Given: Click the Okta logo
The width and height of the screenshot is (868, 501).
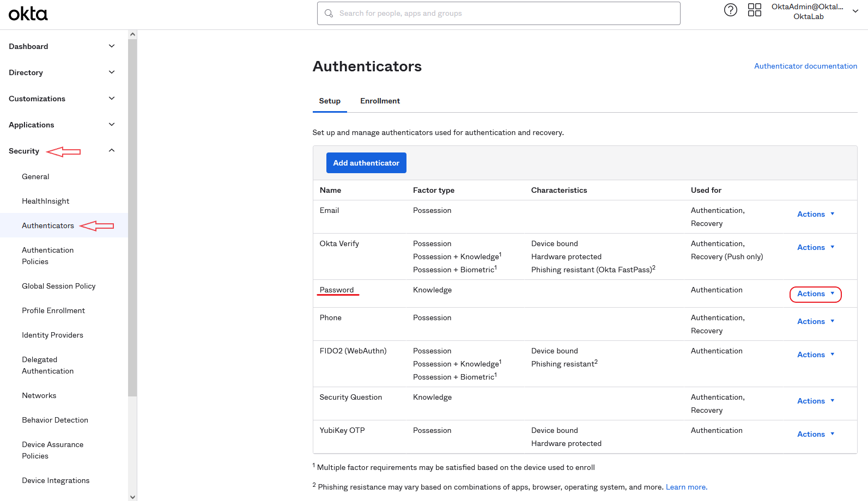Looking at the screenshot, I should pyautogui.click(x=28, y=14).
